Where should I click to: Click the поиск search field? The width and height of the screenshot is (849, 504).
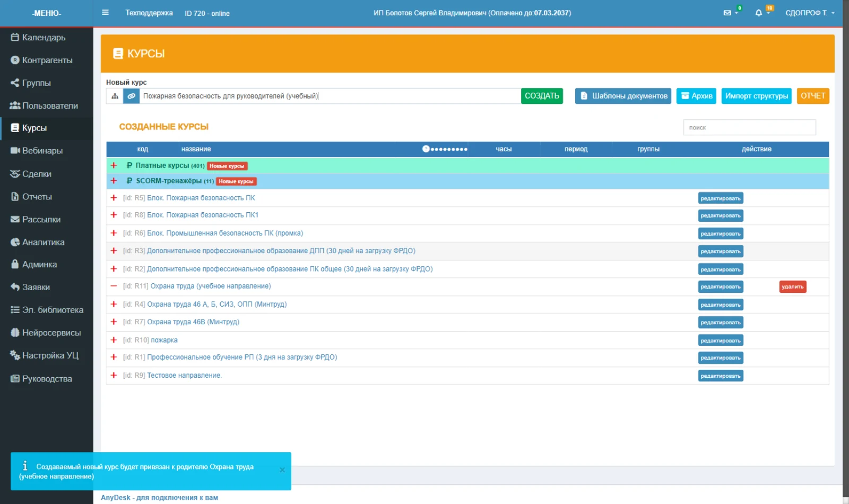pos(749,127)
